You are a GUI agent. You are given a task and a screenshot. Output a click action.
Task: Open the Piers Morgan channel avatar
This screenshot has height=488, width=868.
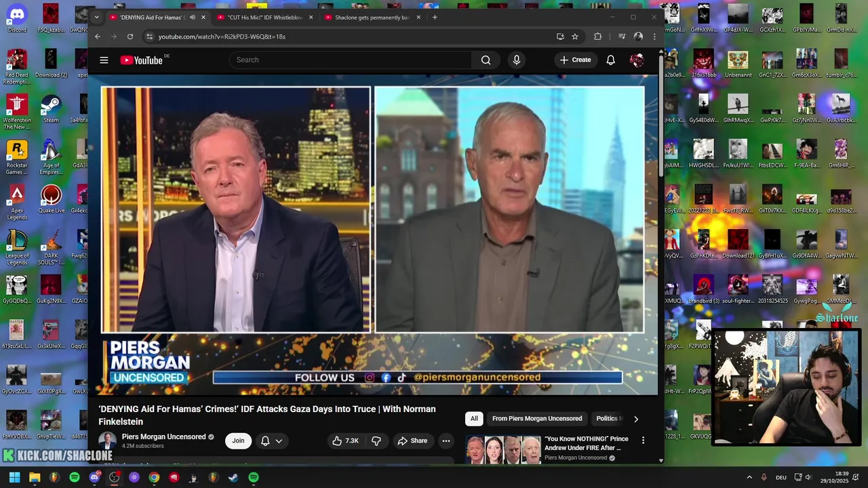(108, 441)
